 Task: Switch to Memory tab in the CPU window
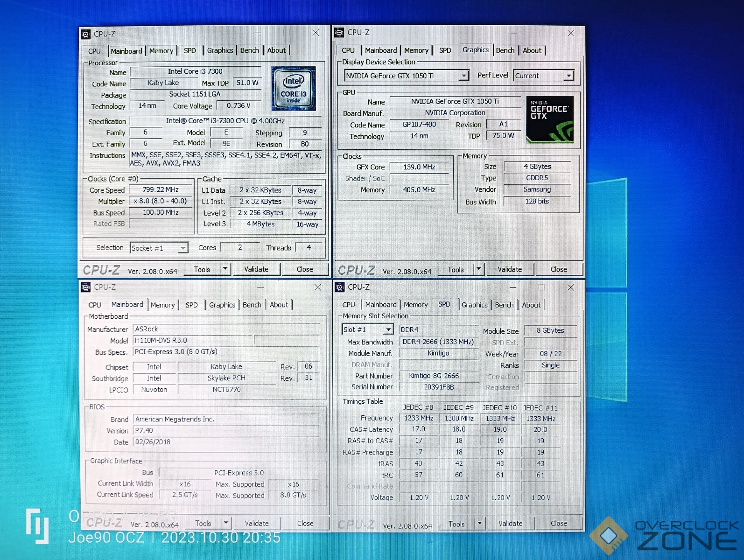161,51
